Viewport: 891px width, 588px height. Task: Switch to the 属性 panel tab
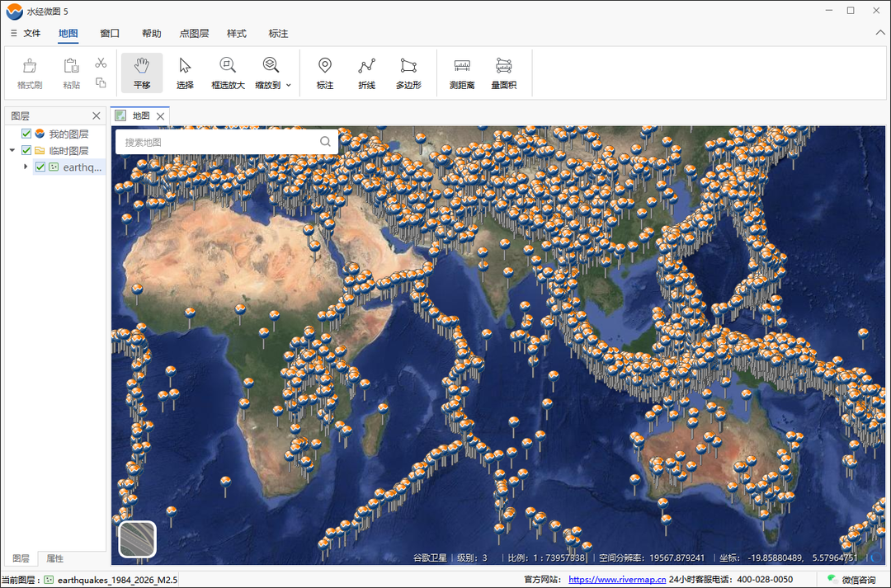pyautogui.click(x=55, y=558)
